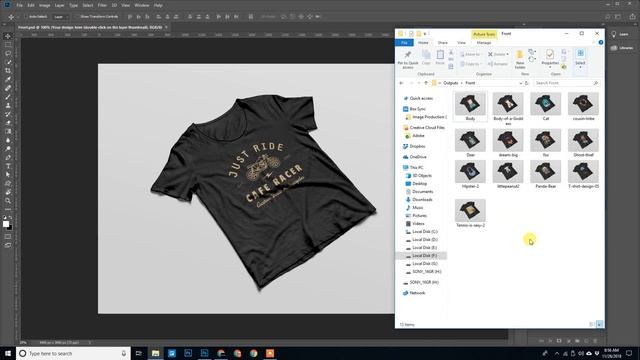The height and width of the screenshot is (360, 640).
Task: Switch to thumbnails view in Explorer status bar
Action: coord(599,324)
